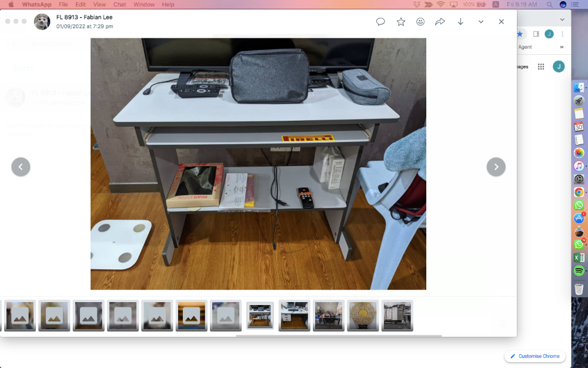Viewport: 588px width, 368px height.
Task: Advance to the next photo
Action: point(496,167)
